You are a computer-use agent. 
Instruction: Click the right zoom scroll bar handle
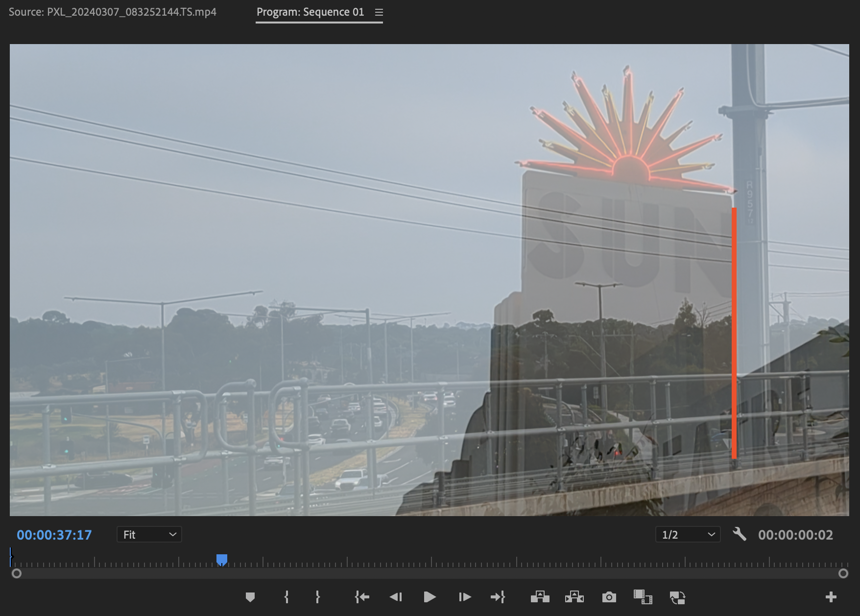843,573
